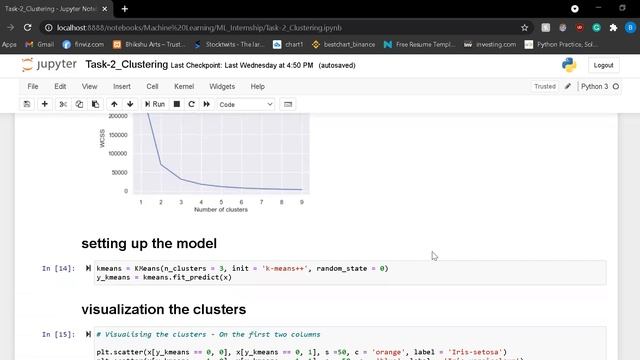640x360 pixels.
Task: Select the 'visualization the clusters' heading
Action: tap(164, 309)
